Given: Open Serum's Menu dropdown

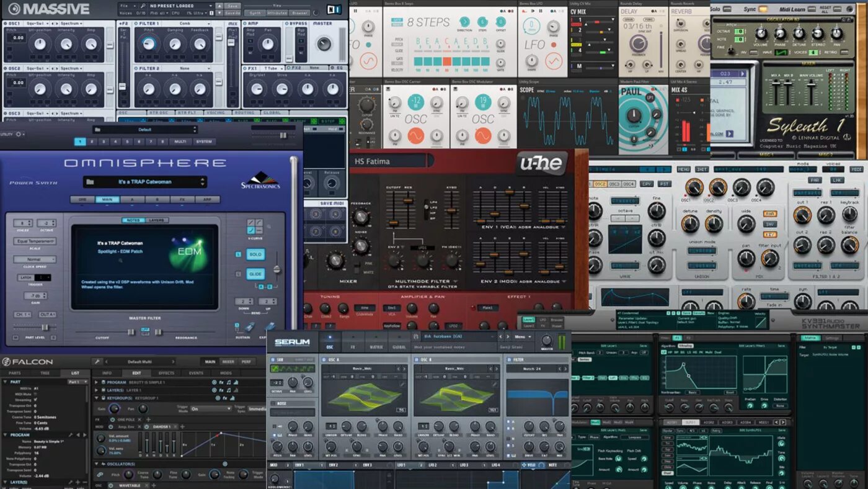Looking at the screenshot, I should coord(521,336).
